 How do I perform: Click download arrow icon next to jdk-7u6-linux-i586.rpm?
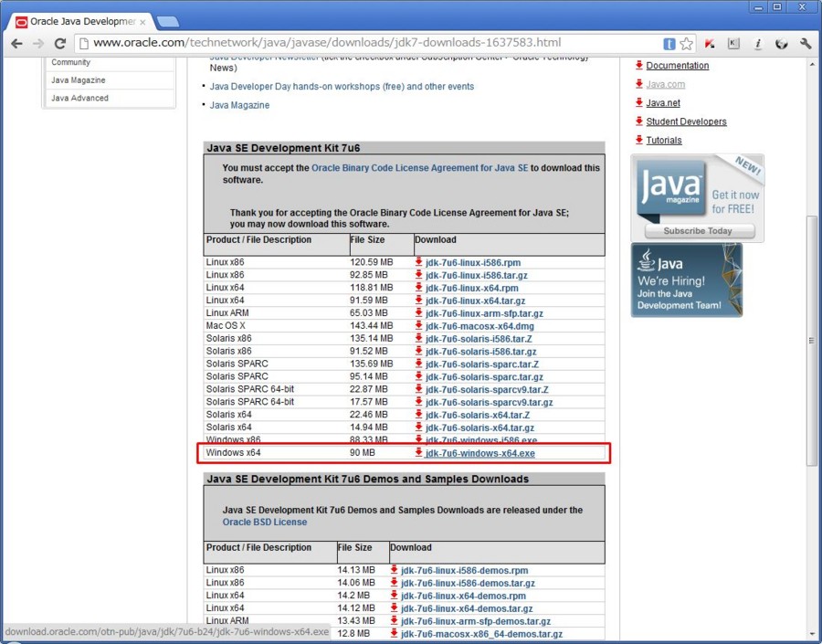coord(418,261)
